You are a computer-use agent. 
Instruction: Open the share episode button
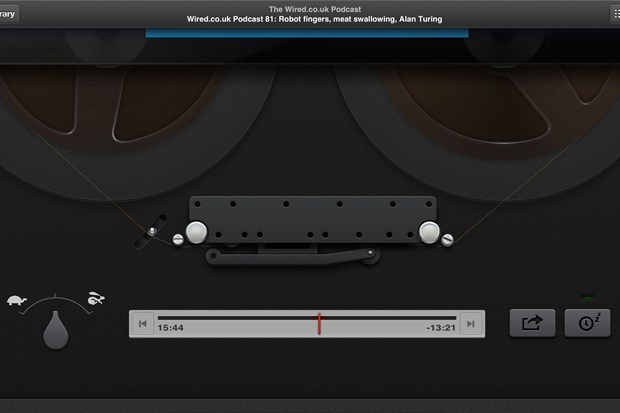[x=532, y=323]
